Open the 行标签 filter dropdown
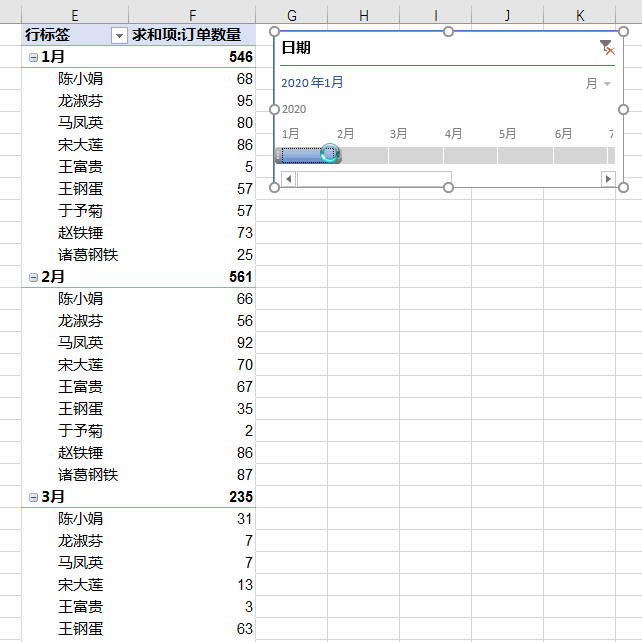 pos(119,36)
